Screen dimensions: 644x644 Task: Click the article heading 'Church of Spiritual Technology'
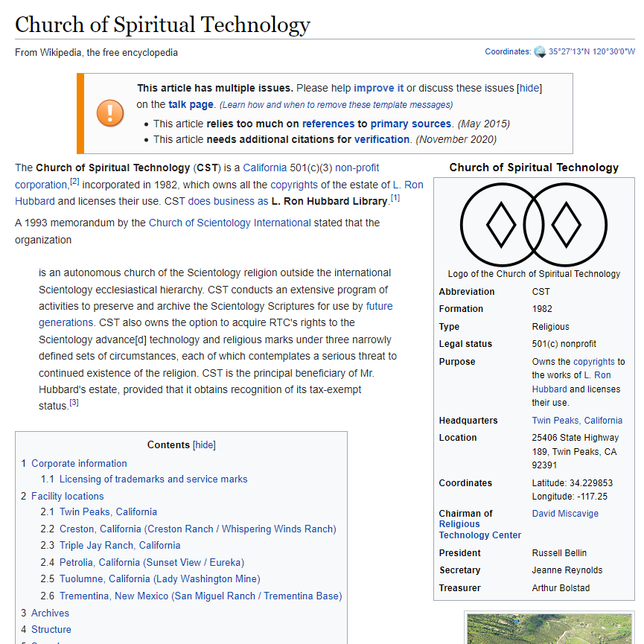[162, 25]
